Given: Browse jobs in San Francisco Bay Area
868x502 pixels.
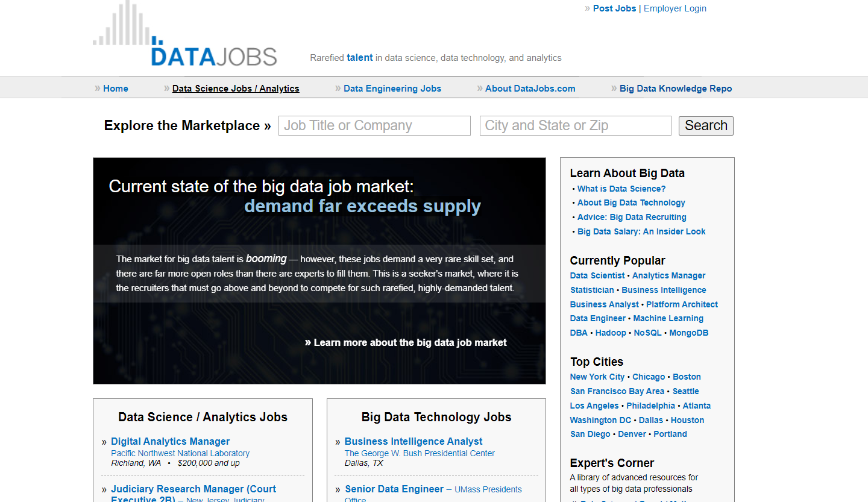Looking at the screenshot, I should (x=617, y=391).
